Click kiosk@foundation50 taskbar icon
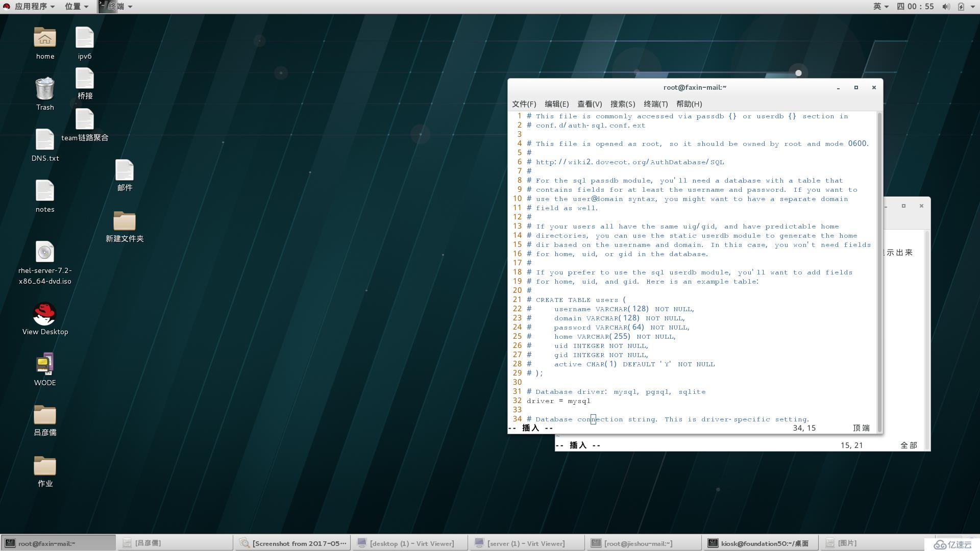This screenshot has height=551, width=980. point(764,543)
